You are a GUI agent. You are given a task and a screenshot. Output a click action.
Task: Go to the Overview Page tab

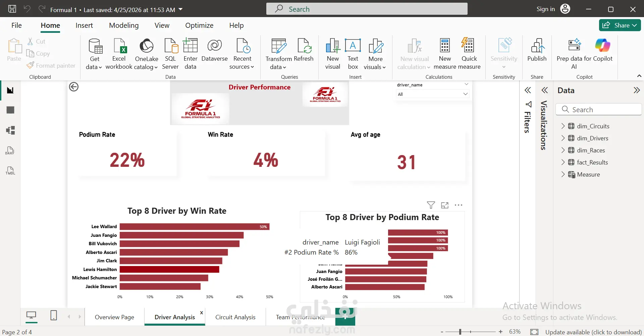(x=114, y=317)
